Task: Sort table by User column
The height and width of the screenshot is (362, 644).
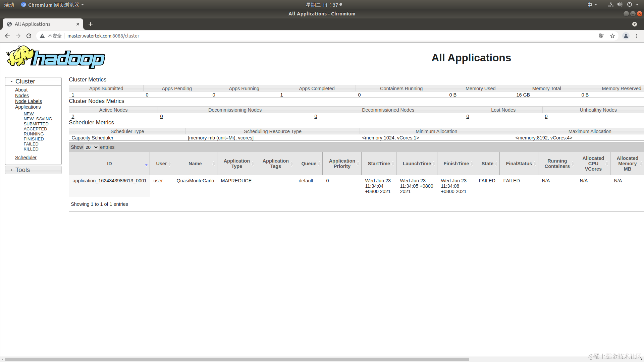Action: coord(161,164)
